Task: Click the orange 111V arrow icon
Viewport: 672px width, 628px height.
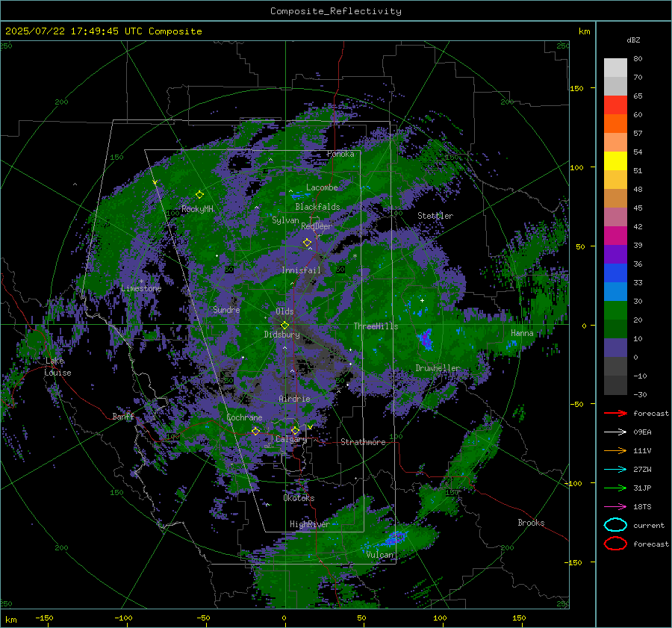Action: 615,450
